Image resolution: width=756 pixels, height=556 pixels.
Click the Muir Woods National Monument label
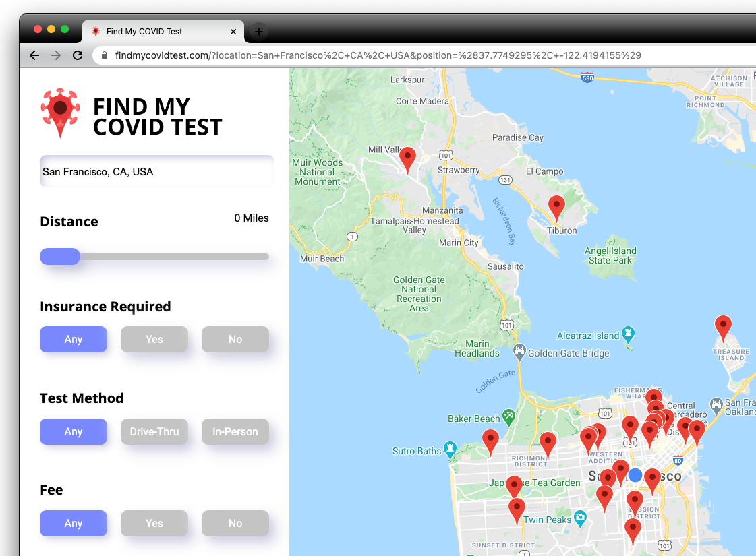317,172
